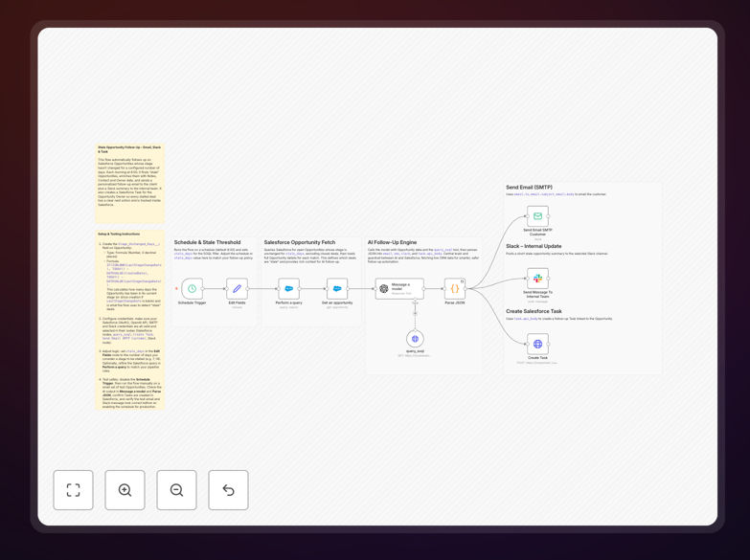Viewport: 750px width, 560px height.
Task: Select the query_soql tool node
Action: [x=415, y=339]
